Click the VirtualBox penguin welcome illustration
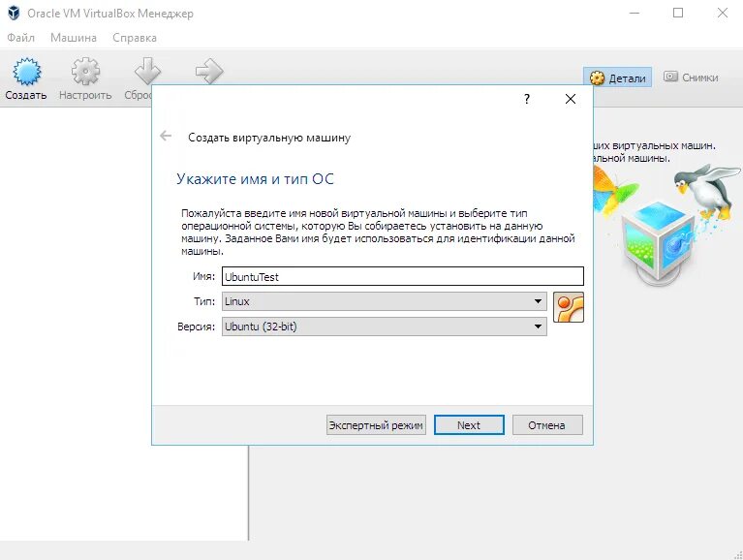 [667, 225]
